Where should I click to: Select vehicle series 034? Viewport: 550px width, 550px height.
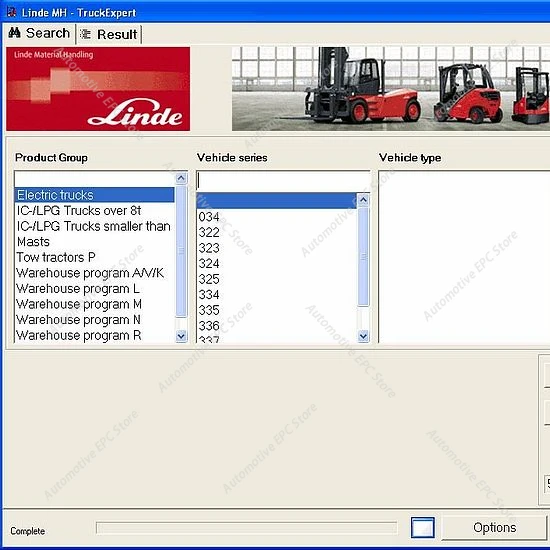point(277,217)
